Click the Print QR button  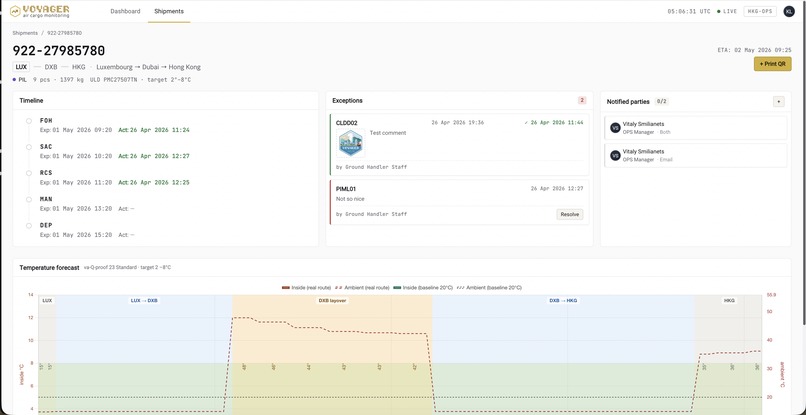click(772, 64)
